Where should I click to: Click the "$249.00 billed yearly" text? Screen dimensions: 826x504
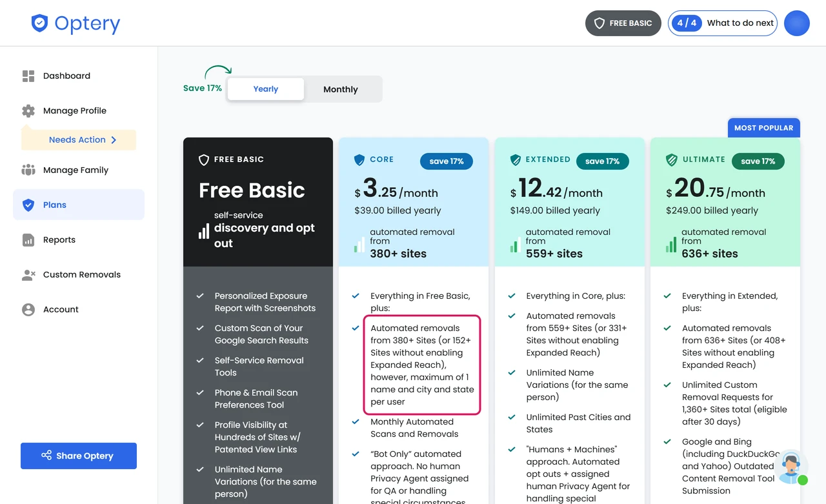coord(711,210)
